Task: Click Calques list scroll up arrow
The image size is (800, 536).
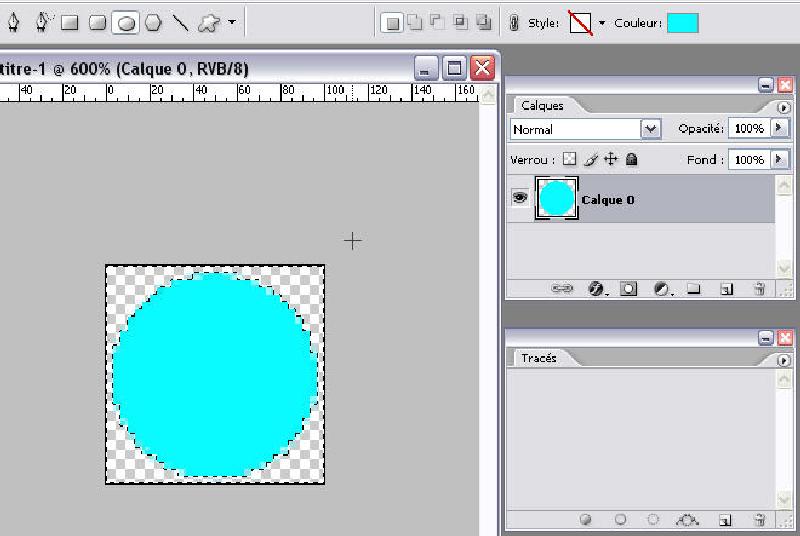Action: (x=784, y=185)
